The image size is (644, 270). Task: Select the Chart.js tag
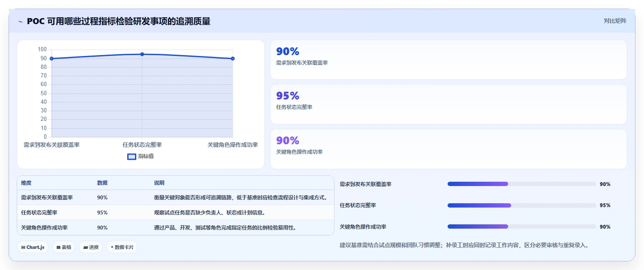pyautogui.click(x=33, y=247)
